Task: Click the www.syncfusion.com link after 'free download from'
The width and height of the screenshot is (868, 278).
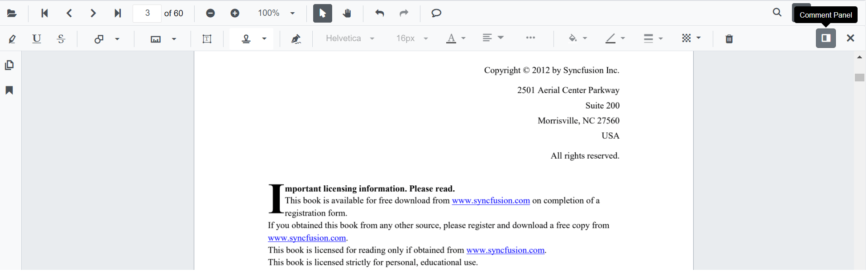Action: [491, 201]
